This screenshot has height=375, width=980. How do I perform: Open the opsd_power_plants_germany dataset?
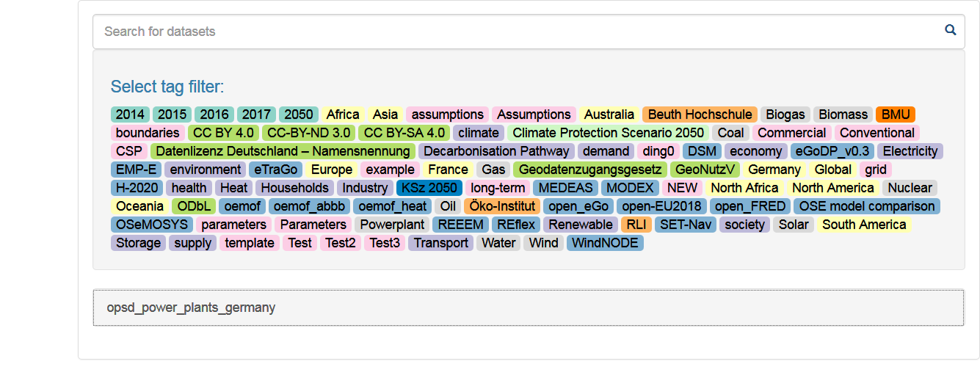coord(529,307)
